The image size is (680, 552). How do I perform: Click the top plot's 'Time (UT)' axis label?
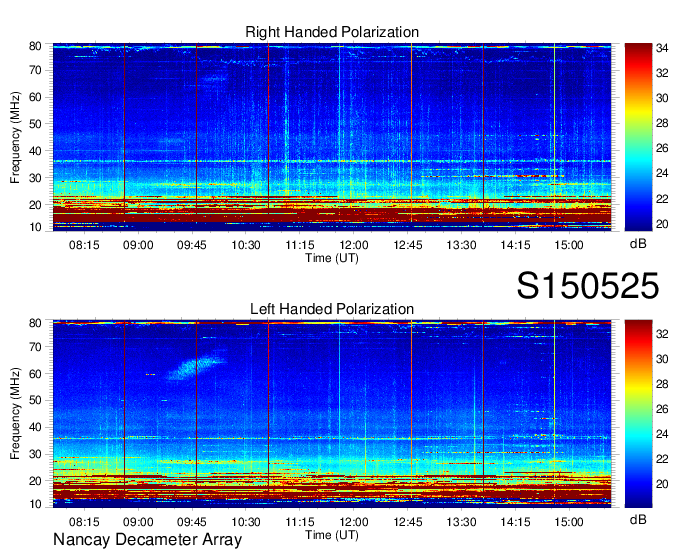(x=332, y=258)
